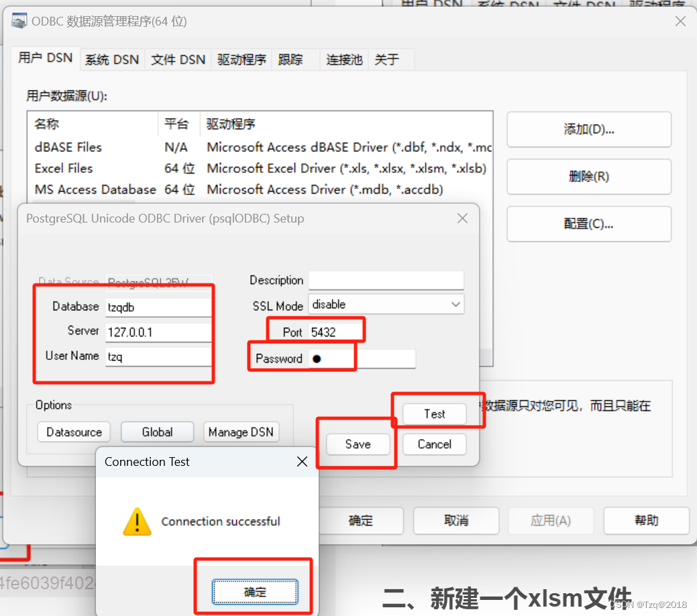
Task: Open 配置(C) to configure the data source
Action: point(588,224)
